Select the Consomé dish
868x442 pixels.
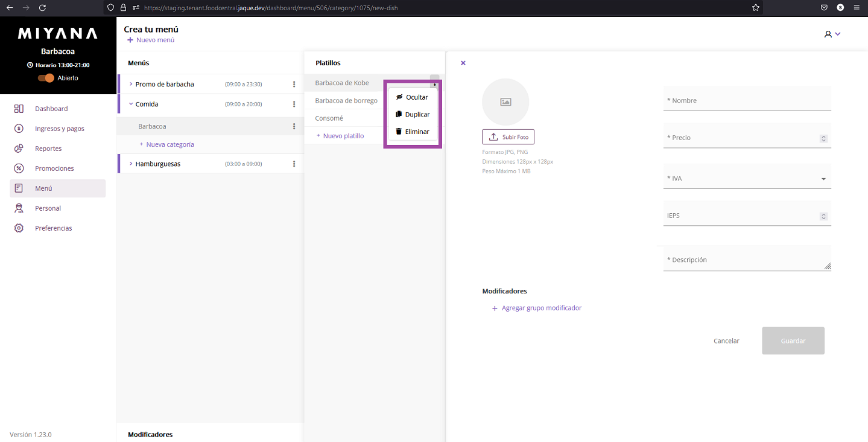click(329, 118)
